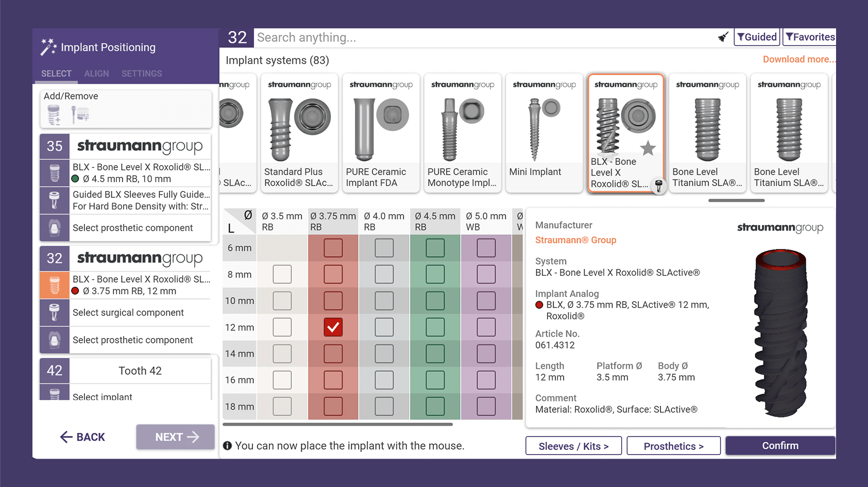Screen dimensions: 868x487
Task: Select the Tooth 42 entry
Action: tap(126, 371)
